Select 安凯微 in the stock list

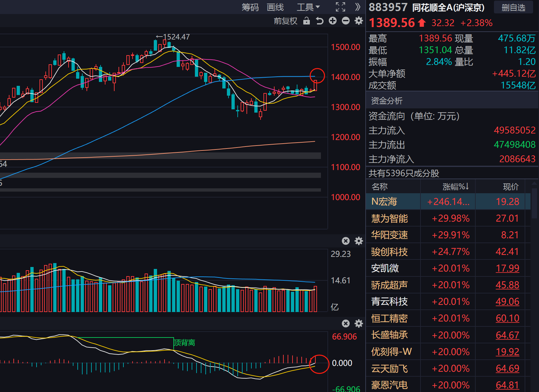[x=385, y=268]
